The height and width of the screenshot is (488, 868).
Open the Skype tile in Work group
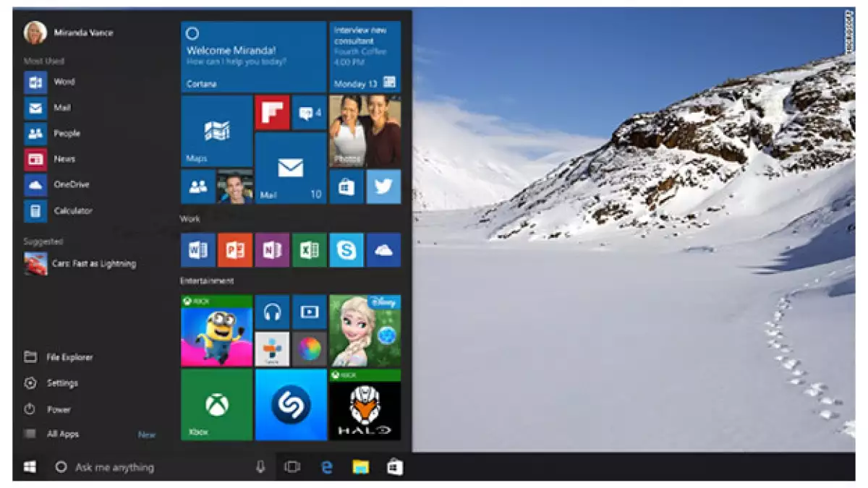(346, 250)
